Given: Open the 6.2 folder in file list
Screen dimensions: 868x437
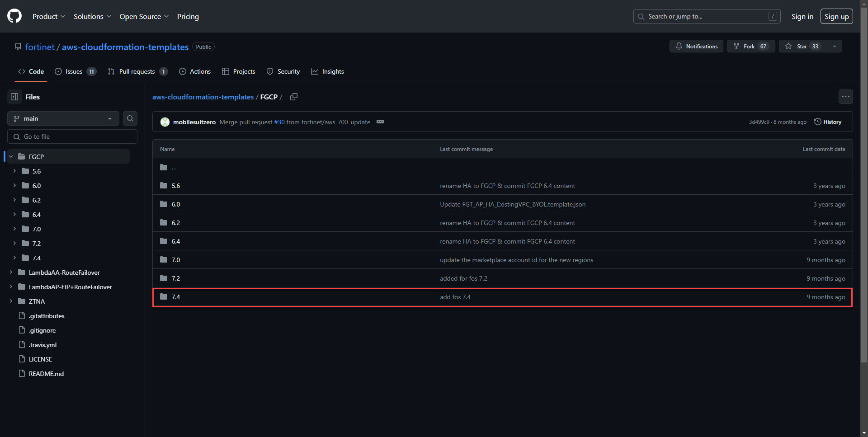Looking at the screenshot, I should 176,223.
